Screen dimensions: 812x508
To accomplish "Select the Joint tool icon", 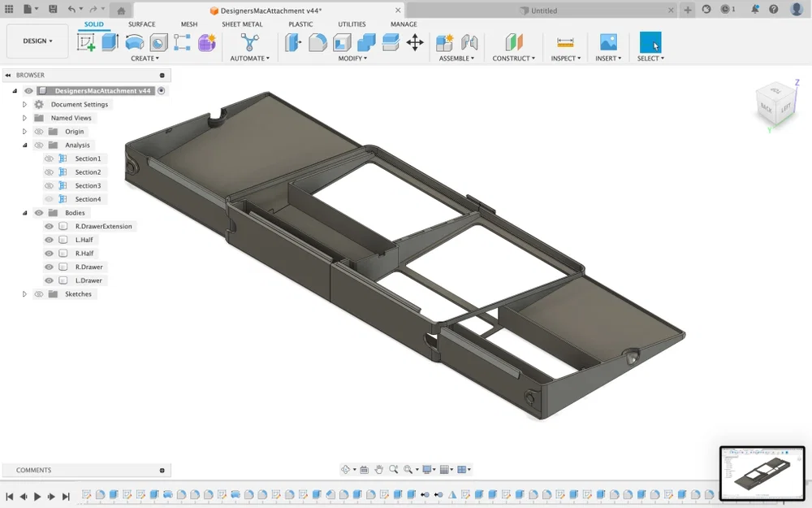I will pyautogui.click(x=469, y=42).
